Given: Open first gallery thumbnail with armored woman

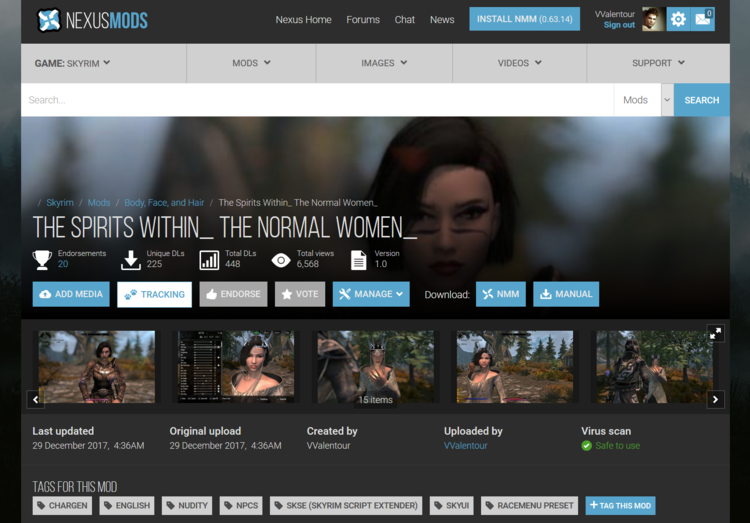Looking at the screenshot, I should click(97, 367).
